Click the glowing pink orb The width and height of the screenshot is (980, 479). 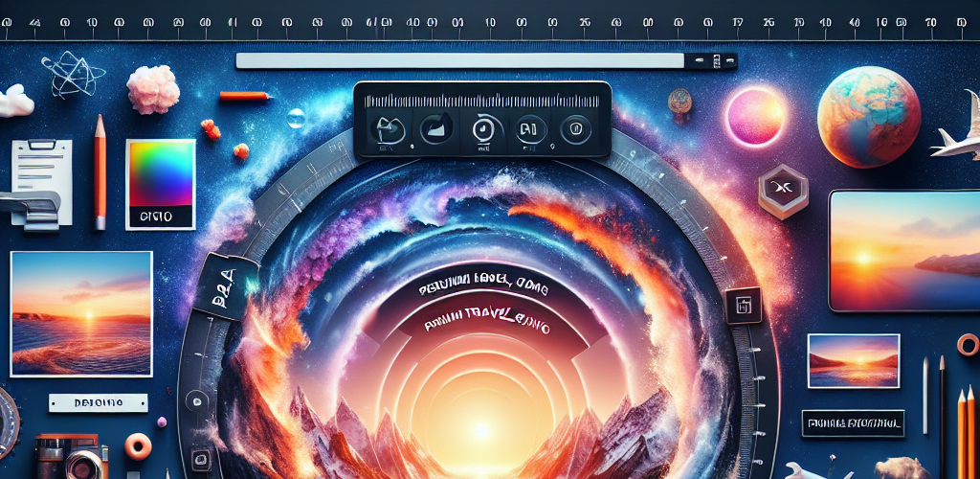click(755, 116)
